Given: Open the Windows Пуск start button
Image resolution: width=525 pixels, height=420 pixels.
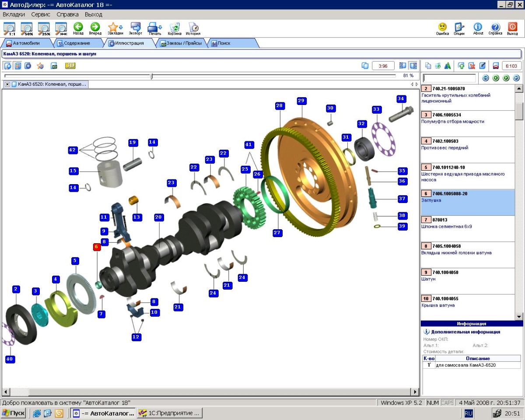Looking at the screenshot, I should point(13,413).
